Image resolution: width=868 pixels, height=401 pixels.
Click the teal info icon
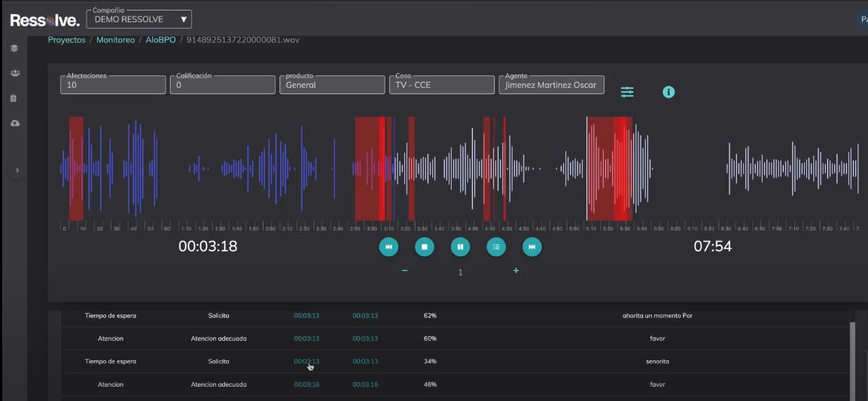point(669,92)
